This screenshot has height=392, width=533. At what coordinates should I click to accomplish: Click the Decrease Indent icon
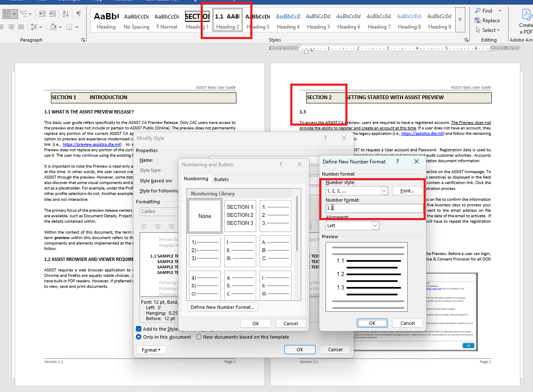pos(42,14)
